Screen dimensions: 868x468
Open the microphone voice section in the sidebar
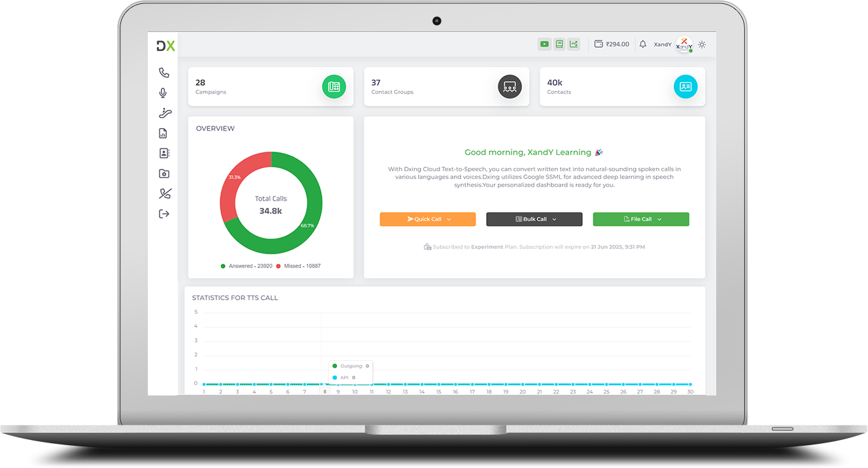(164, 93)
